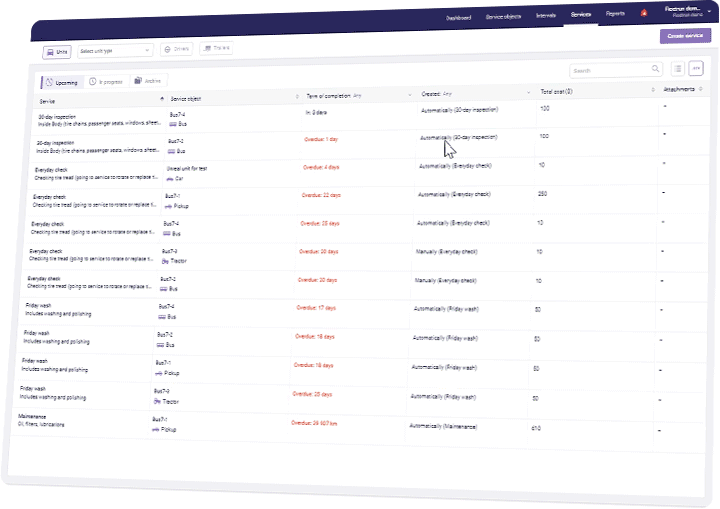The width and height of the screenshot is (720, 509).
Task: Click the notification bell icon
Action: point(644,13)
